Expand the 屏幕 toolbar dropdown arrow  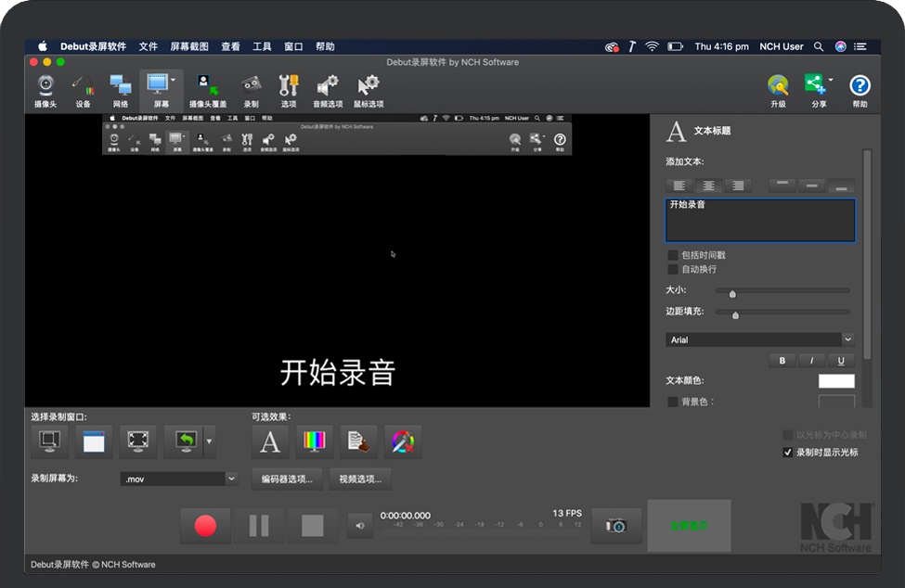174,82
